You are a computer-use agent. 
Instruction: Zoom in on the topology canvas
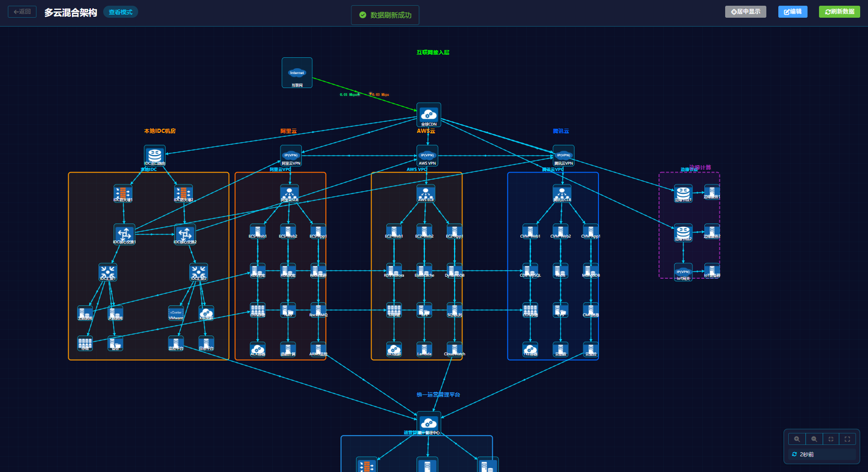coord(797,439)
